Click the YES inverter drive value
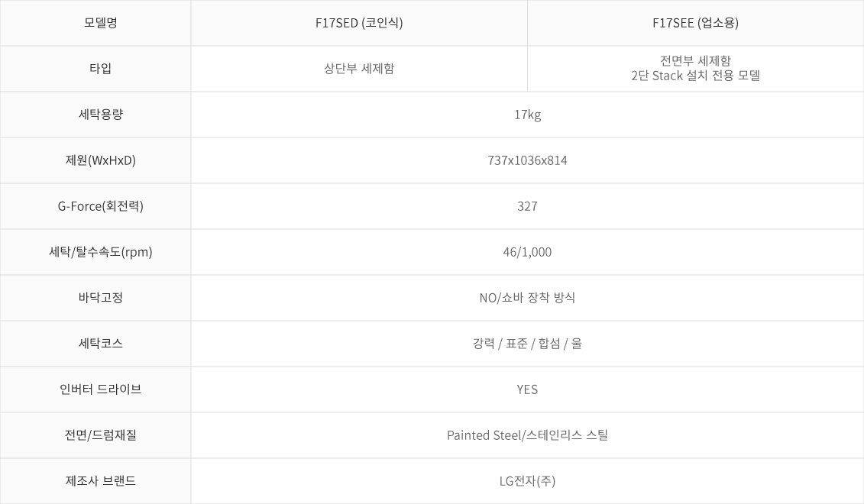The image size is (864, 504). (527, 389)
